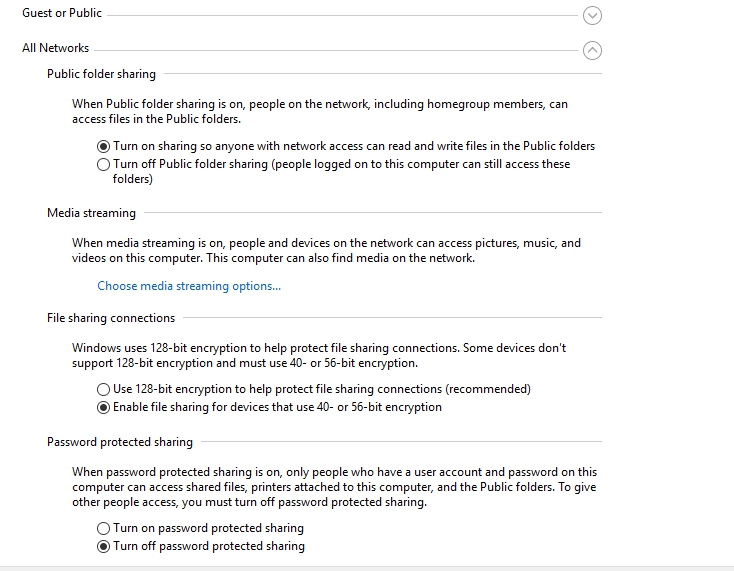Click the Public folder sharing heading
The image size is (734, 571).
click(x=101, y=74)
